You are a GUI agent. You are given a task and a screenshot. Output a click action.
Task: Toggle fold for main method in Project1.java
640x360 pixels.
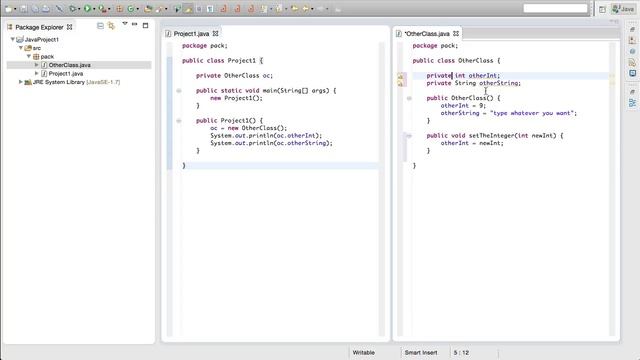(179, 91)
